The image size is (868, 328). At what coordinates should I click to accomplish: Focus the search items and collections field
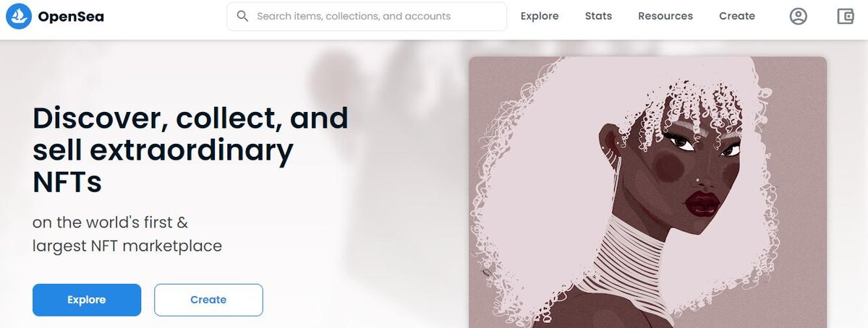367,17
